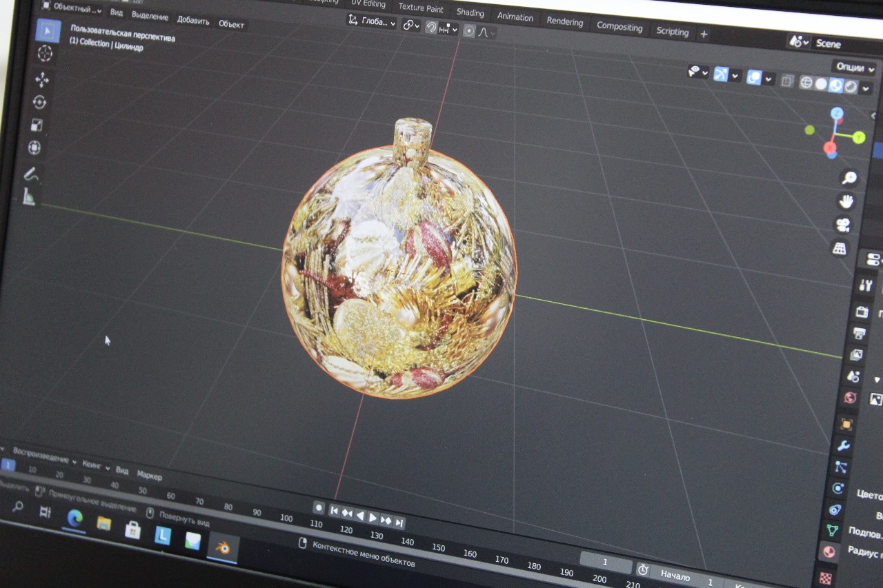Viewport: 883px width, 588px height.
Task: Open the Object properties orange square tab
Action: coord(846,424)
